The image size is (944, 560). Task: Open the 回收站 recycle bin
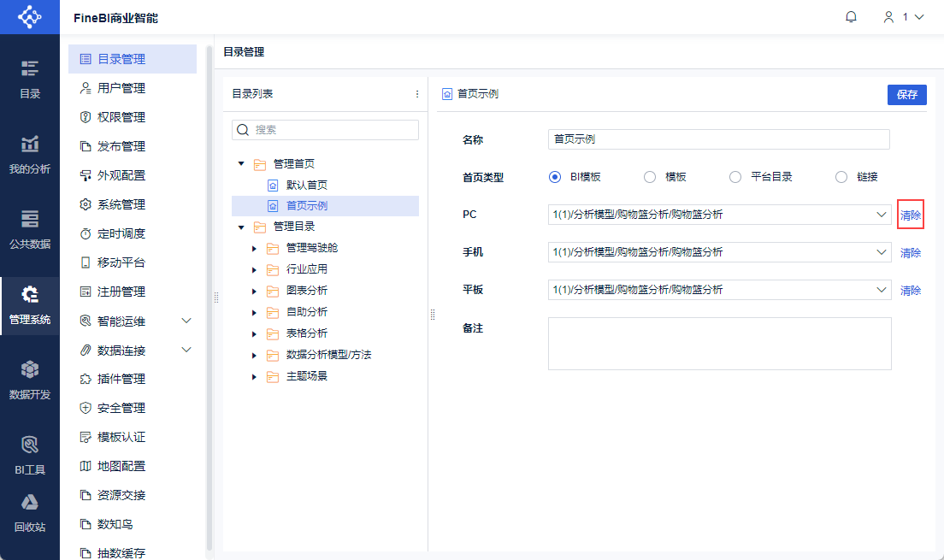click(x=30, y=512)
